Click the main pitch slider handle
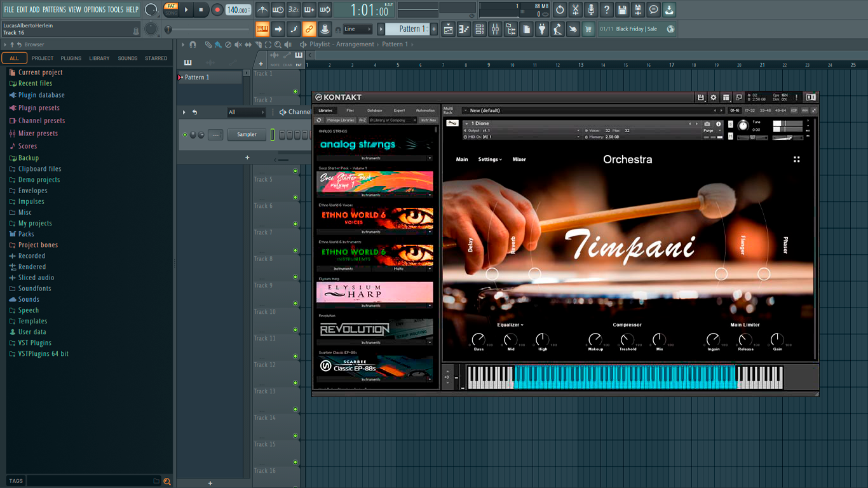The image size is (868, 488). pyautogui.click(x=168, y=29)
